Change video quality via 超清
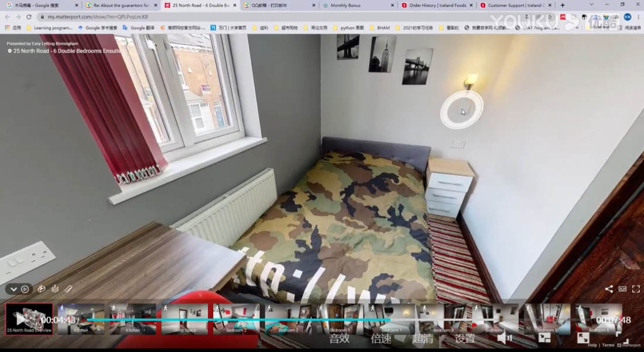The width and height of the screenshot is (644, 352). (423, 339)
